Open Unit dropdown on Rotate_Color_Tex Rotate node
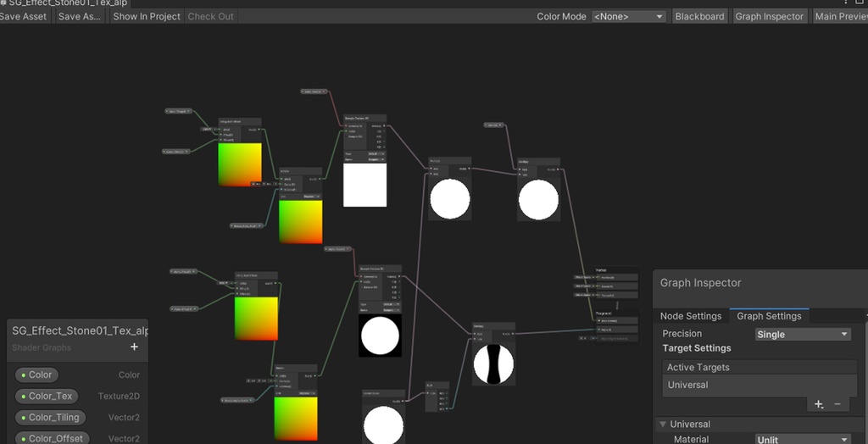The height and width of the screenshot is (444, 868). tap(312, 196)
